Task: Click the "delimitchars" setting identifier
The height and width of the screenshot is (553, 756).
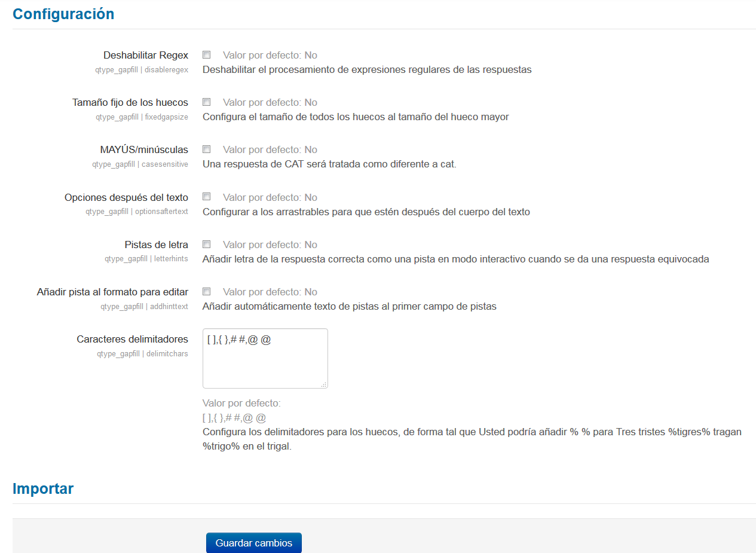Action: (x=142, y=353)
